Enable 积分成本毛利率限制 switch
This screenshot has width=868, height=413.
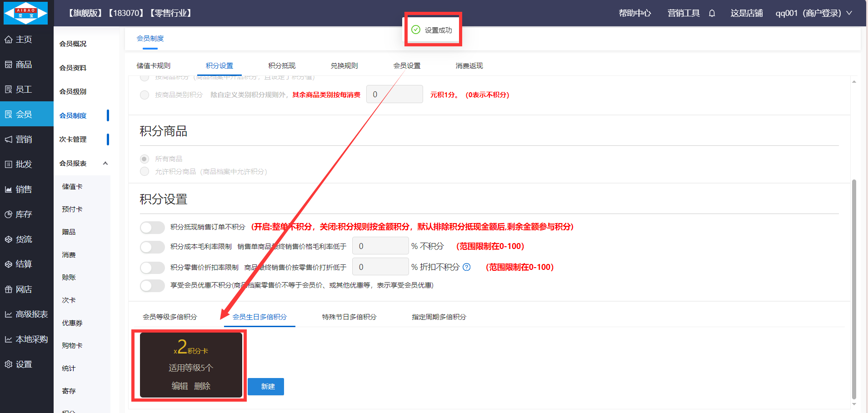tap(152, 247)
